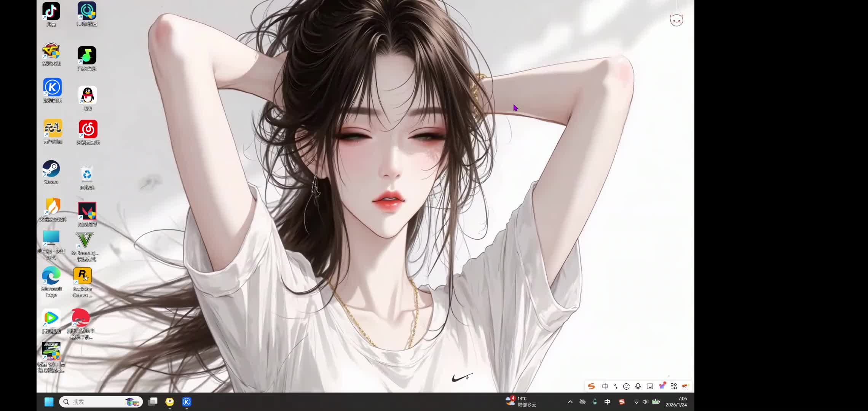Image resolution: width=868 pixels, height=411 pixels.
Task: Open the volume slider from the system tray
Action: click(x=645, y=401)
